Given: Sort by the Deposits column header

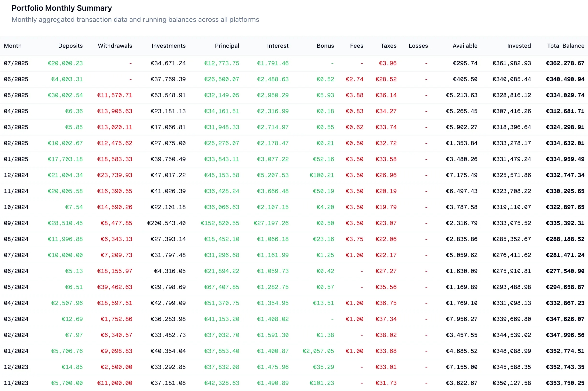Looking at the screenshot, I should coord(71,46).
